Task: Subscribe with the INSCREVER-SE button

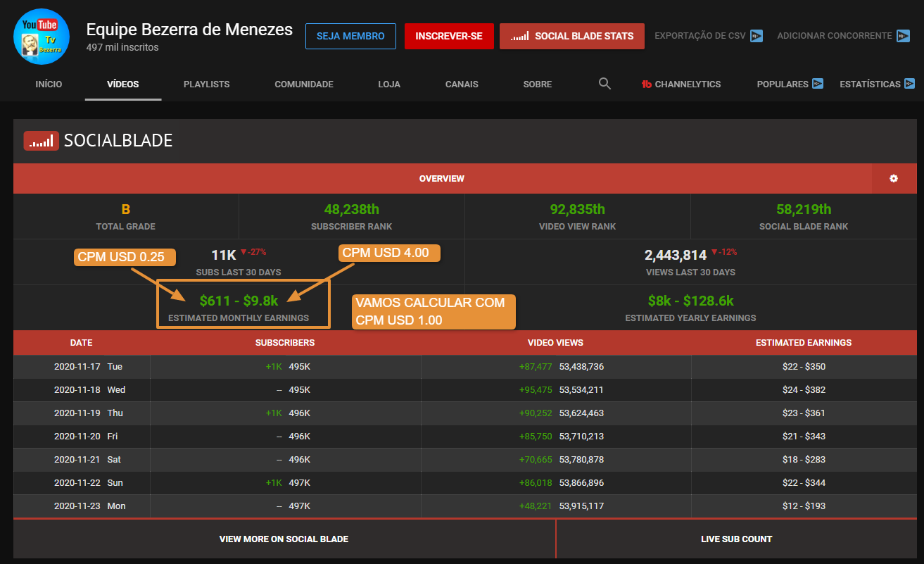Action: [449, 36]
